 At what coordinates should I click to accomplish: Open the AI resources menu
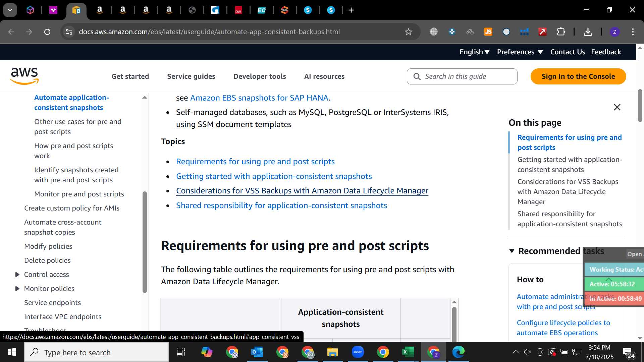point(324,76)
